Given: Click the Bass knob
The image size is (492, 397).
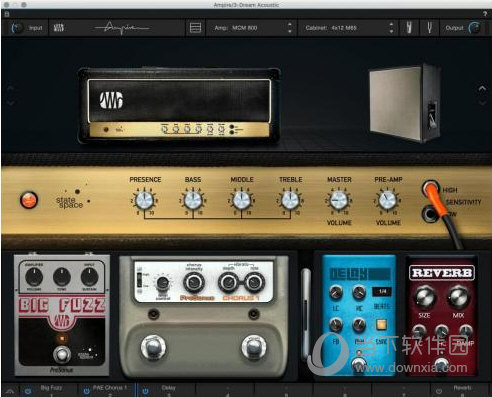Looking at the screenshot, I should click(x=193, y=200).
